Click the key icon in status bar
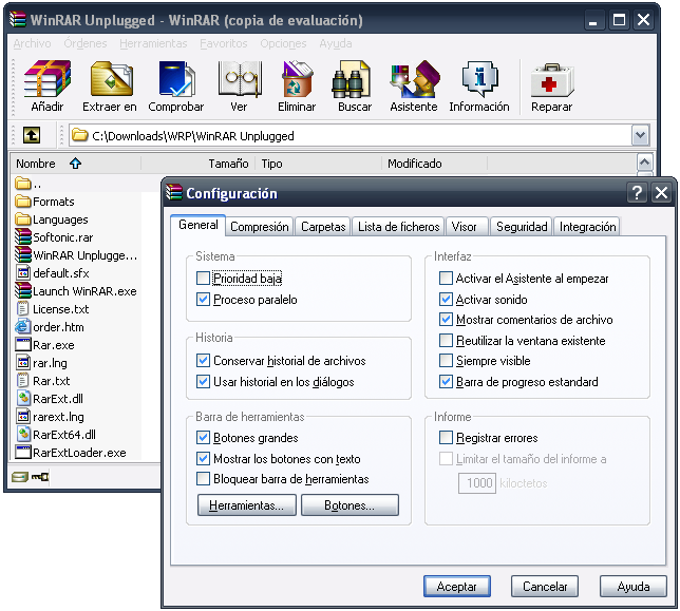This screenshot has height=611, width=680. point(40,477)
